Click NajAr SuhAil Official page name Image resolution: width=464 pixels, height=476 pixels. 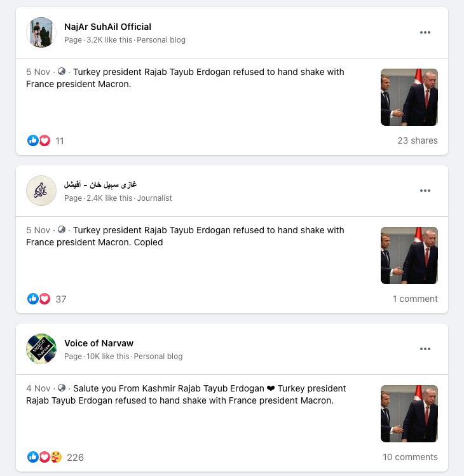point(107,27)
